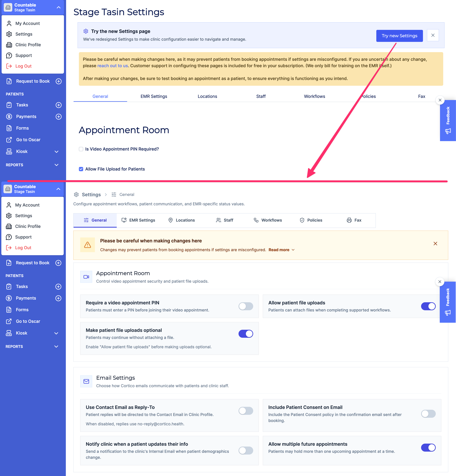Click gear icon in Try the new Settings banner

tap(86, 31)
